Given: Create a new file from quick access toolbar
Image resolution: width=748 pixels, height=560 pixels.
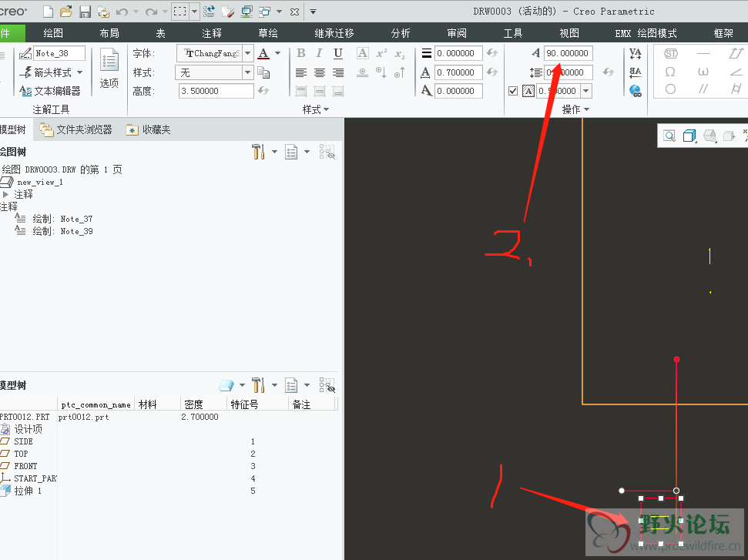Looking at the screenshot, I should click(49, 12).
